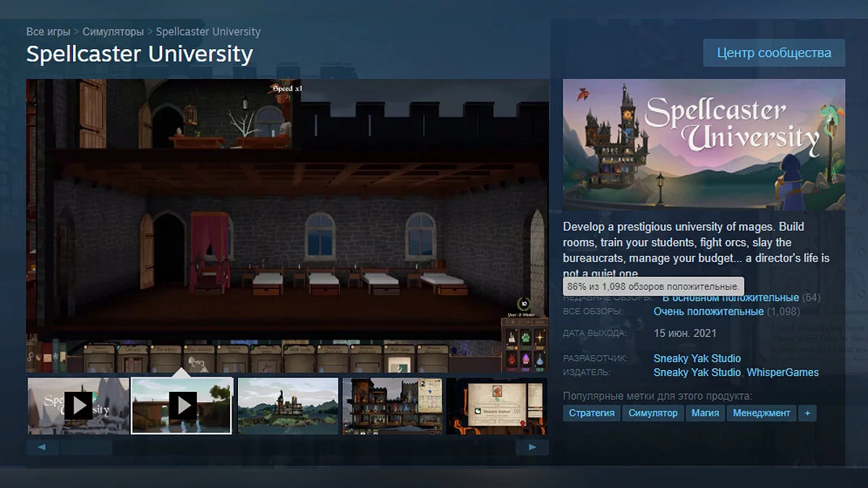The height and width of the screenshot is (488, 868).
Task: Open the Центр сообщества community hub
Action: tap(774, 53)
